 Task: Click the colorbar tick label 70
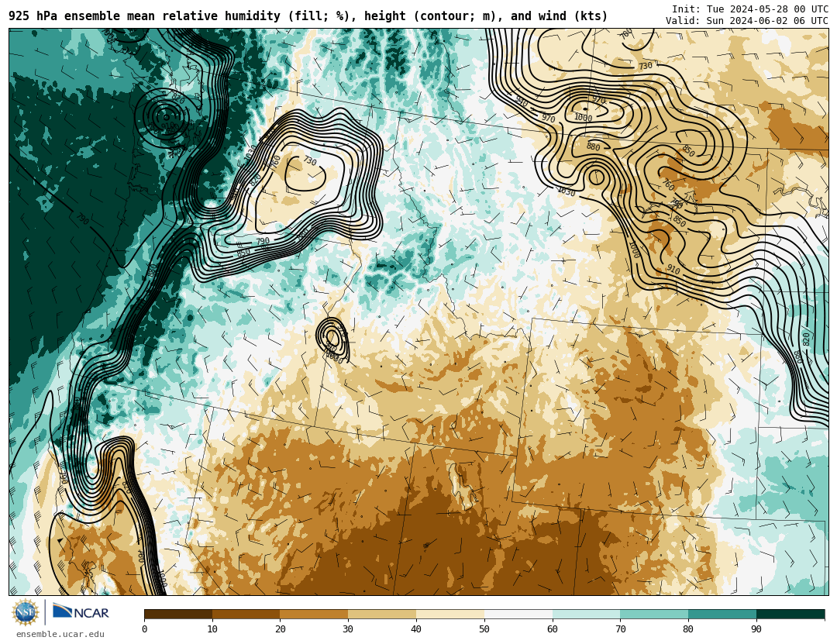(620, 629)
